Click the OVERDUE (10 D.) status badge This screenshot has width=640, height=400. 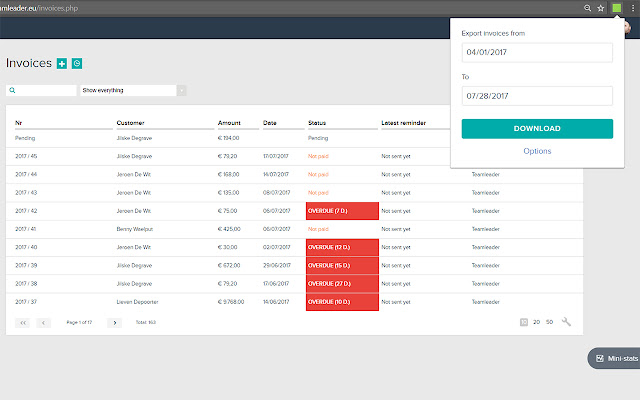342,302
